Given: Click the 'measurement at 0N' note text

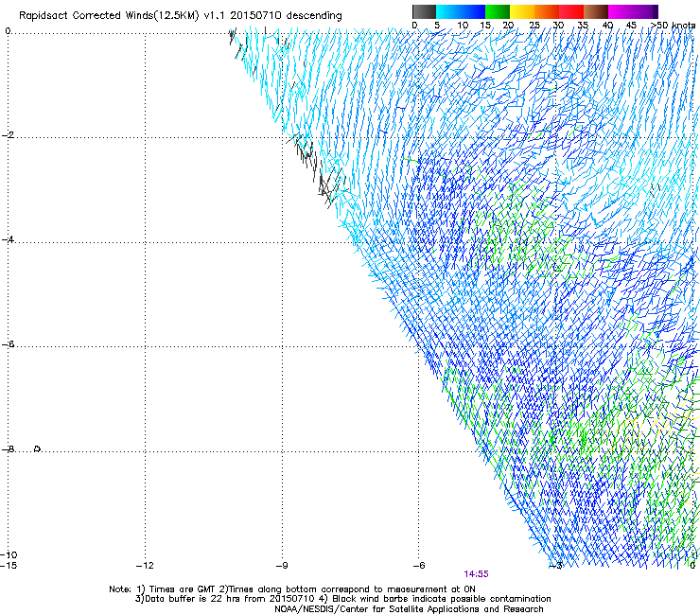Looking at the screenshot, I should click(430, 589).
